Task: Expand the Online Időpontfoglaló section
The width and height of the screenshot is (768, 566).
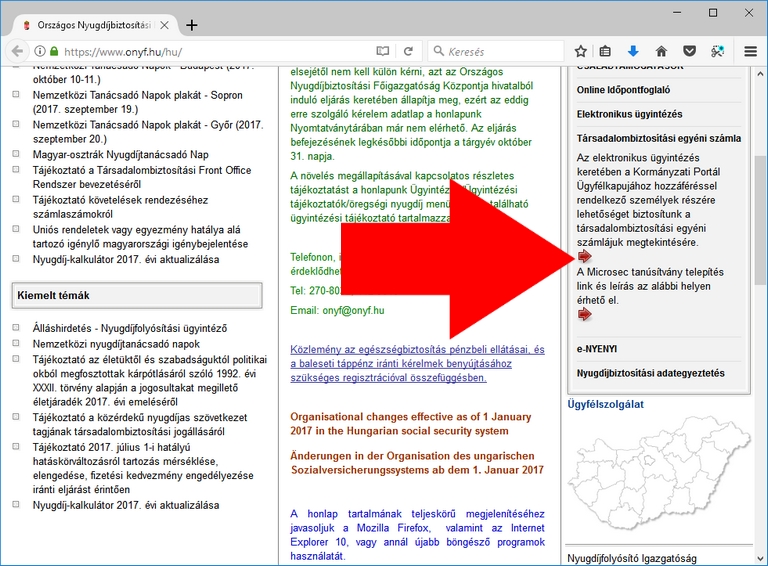Action: point(623,90)
